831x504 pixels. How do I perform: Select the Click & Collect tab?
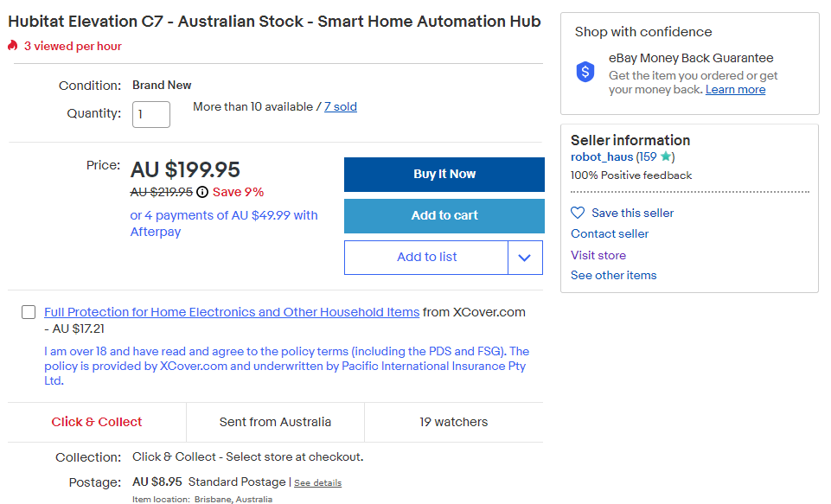pos(97,422)
